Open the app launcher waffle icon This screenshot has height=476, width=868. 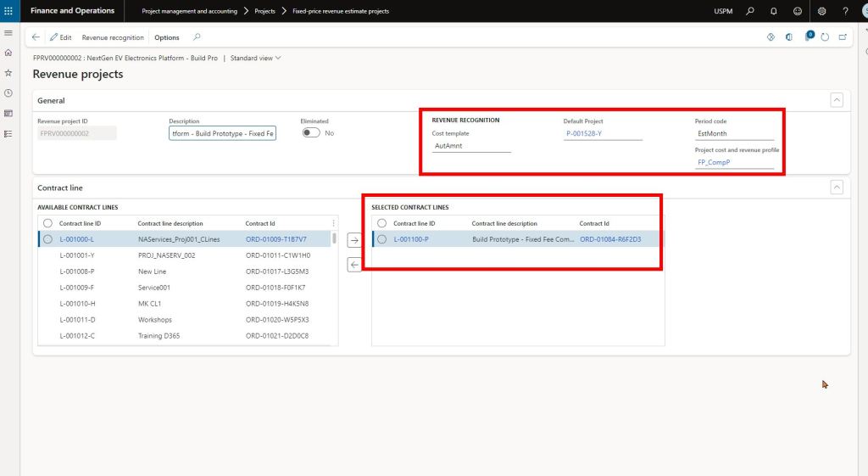pyautogui.click(x=8, y=11)
